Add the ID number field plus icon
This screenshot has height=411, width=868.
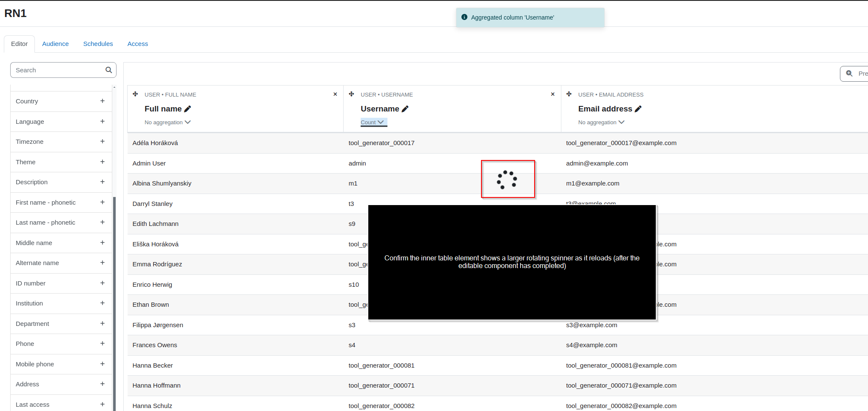click(x=102, y=283)
